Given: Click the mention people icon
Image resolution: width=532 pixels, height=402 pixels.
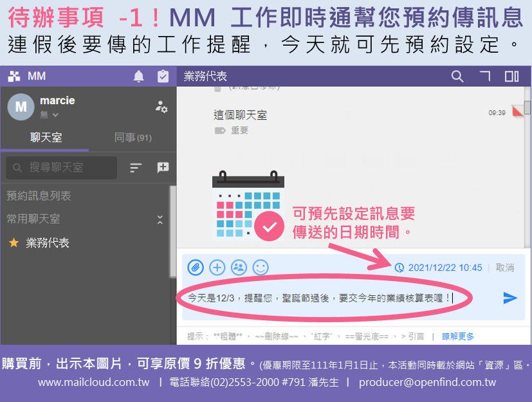Looking at the screenshot, I should 239,268.
